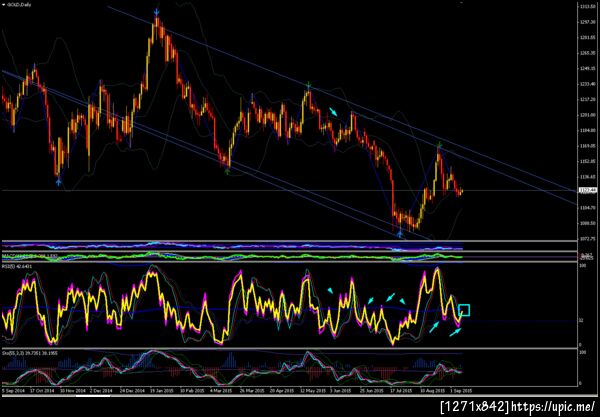Select the RSI(5) 42.6431 indicator label
The width and height of the screenshot is (600, 417).
pyautogui.click(x=17, y=266)
